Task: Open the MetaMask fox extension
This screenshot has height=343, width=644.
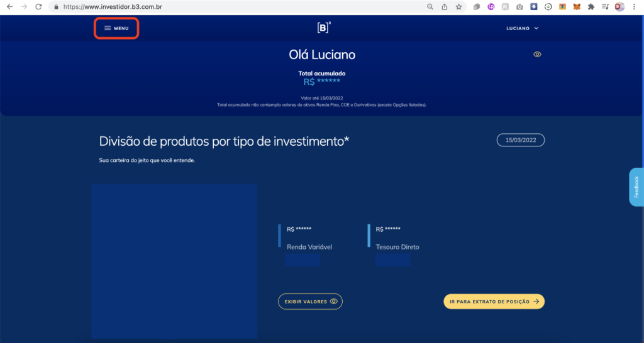Action: [577, 7]
